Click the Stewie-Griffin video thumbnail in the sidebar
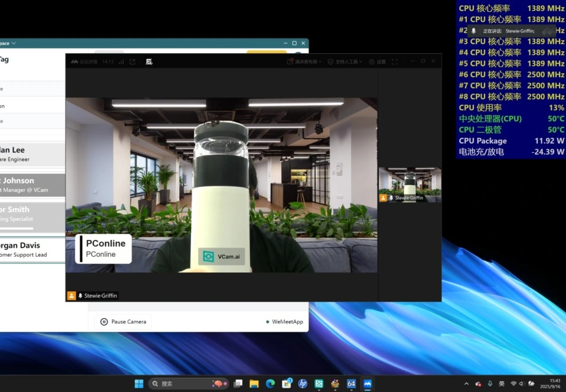Image resolution: width=566 pixels, height=392 pixels. pos(409,184)
